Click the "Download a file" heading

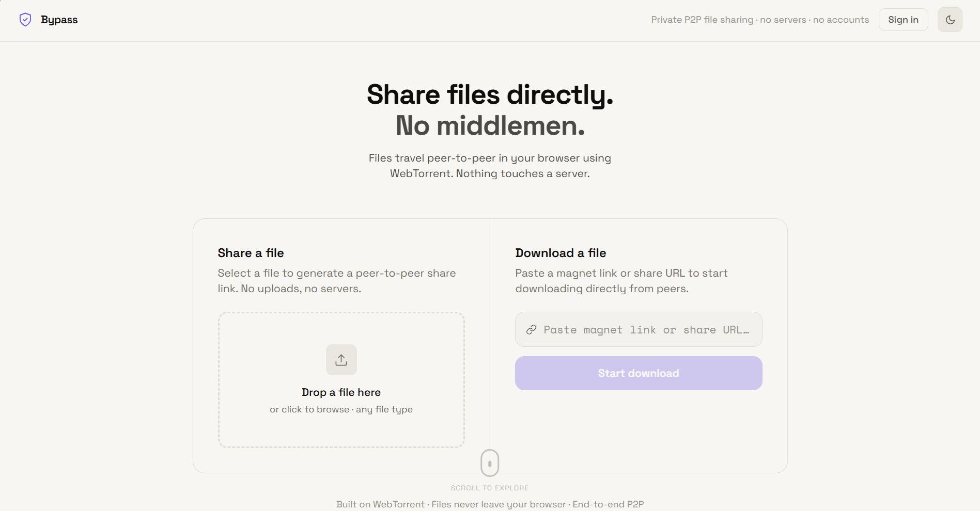(x=561, y=253)
